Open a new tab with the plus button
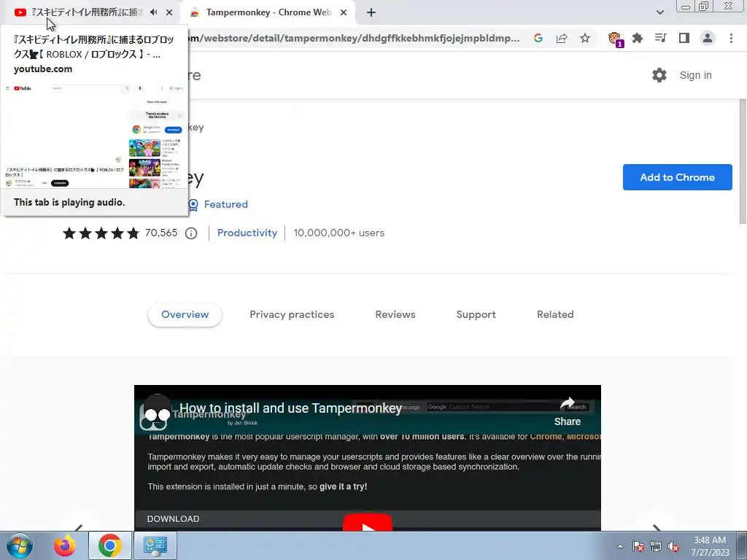This screenshot has width=747, height=560. (x=371, y=12)
